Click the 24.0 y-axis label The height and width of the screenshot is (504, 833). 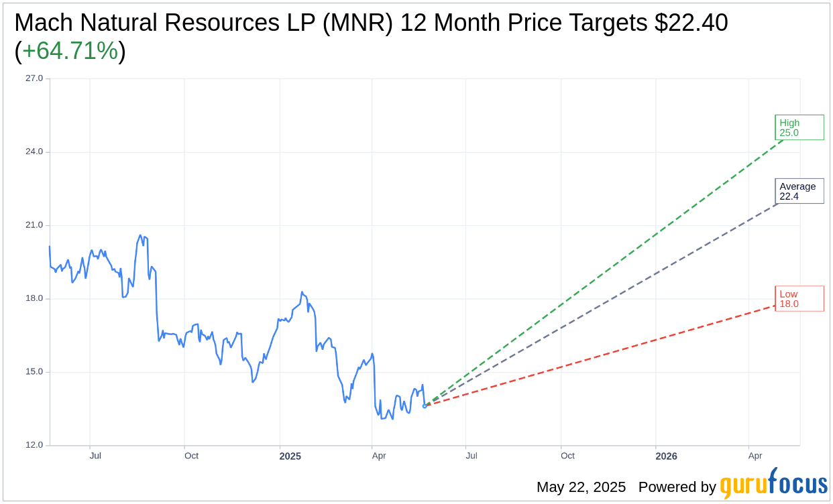click(34, 151)
